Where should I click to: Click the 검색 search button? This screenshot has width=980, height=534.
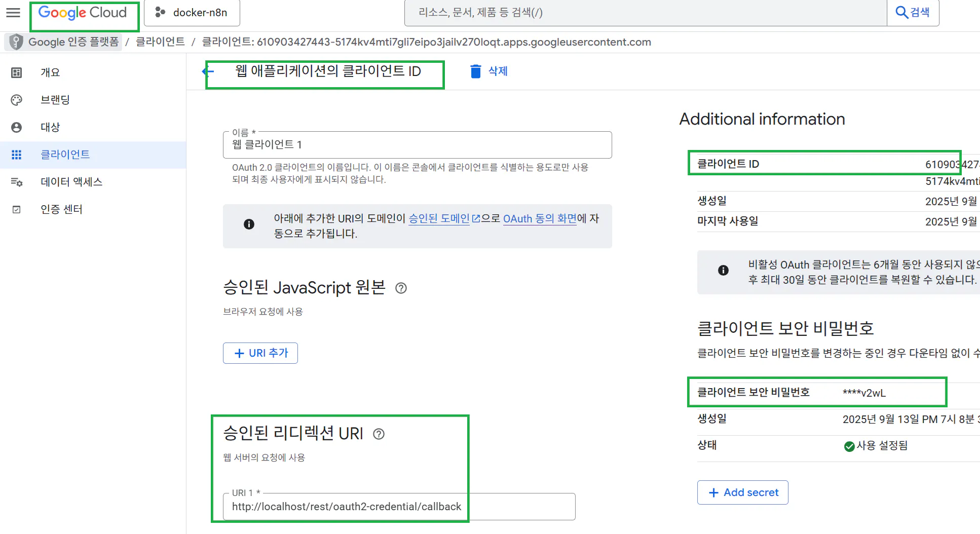tap(913, 13)
